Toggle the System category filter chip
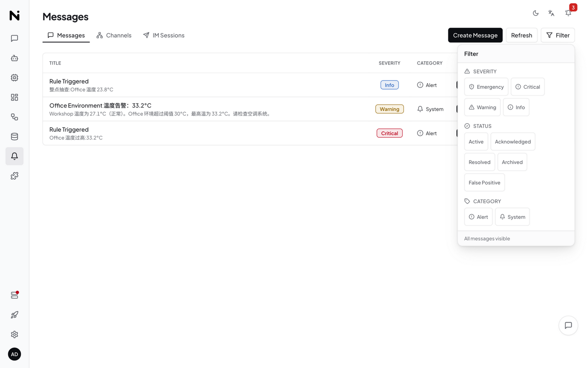This screenshot has width=588, height=368. point(512,217)
